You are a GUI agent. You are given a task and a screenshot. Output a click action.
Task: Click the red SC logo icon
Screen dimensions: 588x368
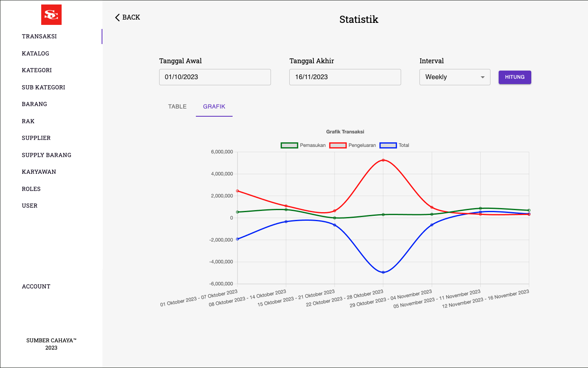point(51,15)
